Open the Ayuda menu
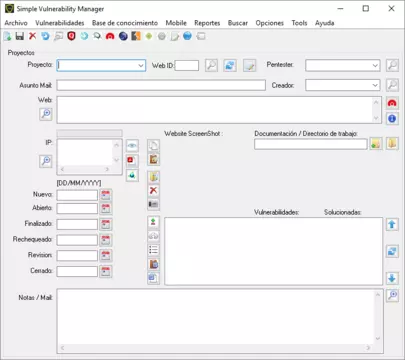Image resolution: width=405 pixels, height=360 pixels. (x=324, y=23)
